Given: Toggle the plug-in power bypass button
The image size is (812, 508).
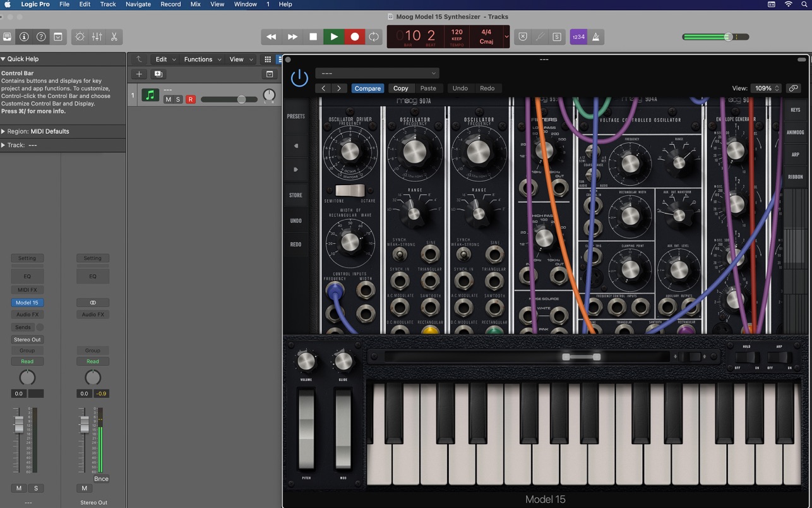Looking at the screenshot, I should 299,78.
